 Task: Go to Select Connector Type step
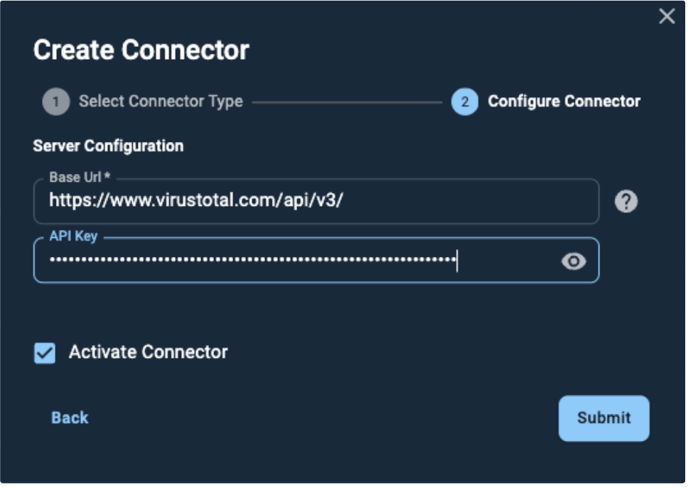pyautogui.click(x=161, y=101)
